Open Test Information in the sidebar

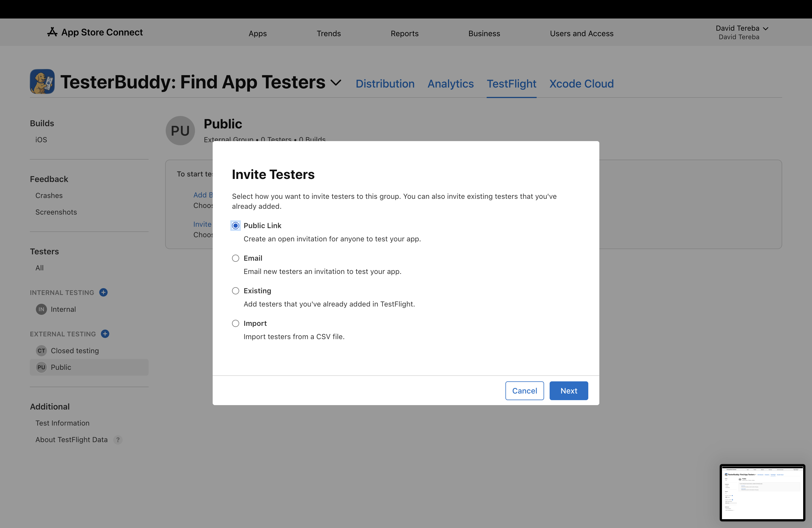tap(62, 423)
